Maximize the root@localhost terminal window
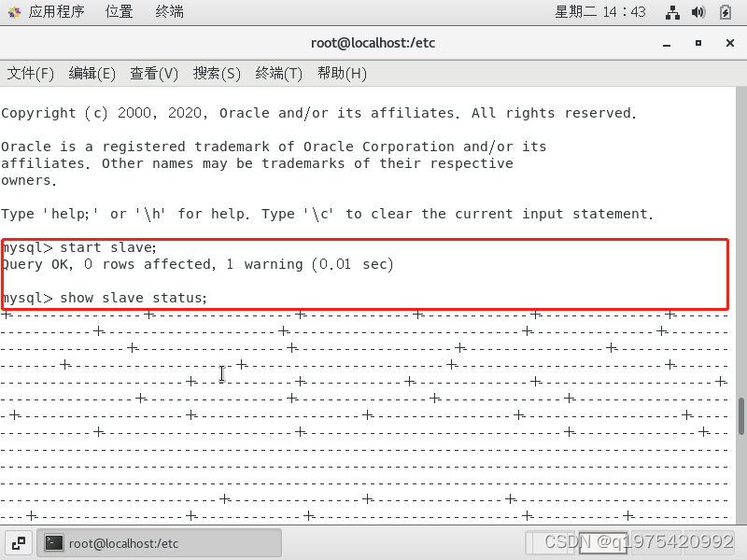The height and width of the screenshot is (560, 747). click(x=698, y=43)
